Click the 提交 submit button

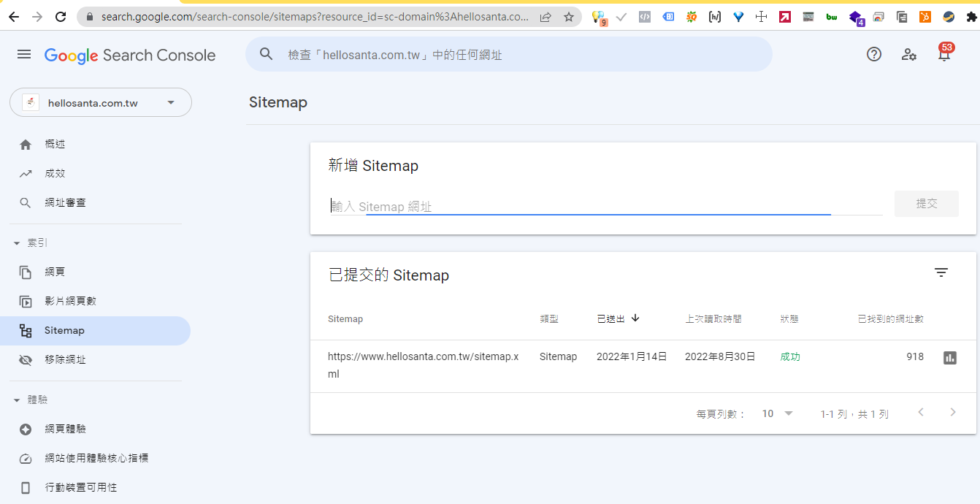pyautogui.click(x=927, y=204)
